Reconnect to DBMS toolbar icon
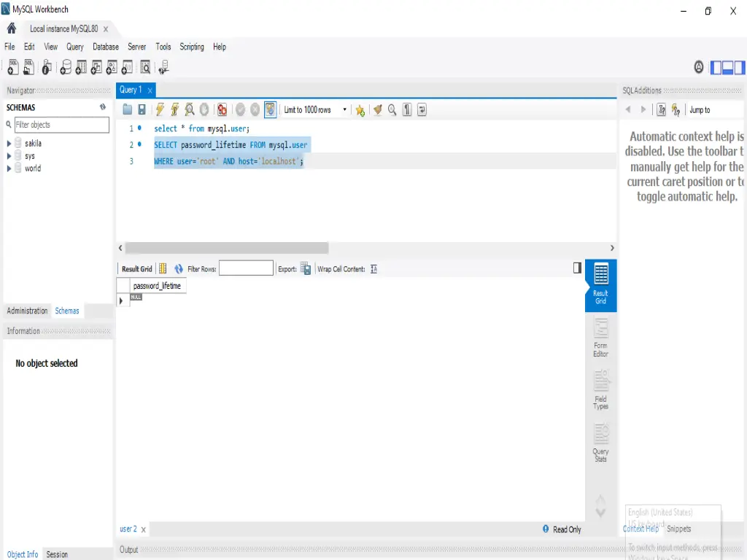Viewport: 747px width, 560px height. click(163, 67)
